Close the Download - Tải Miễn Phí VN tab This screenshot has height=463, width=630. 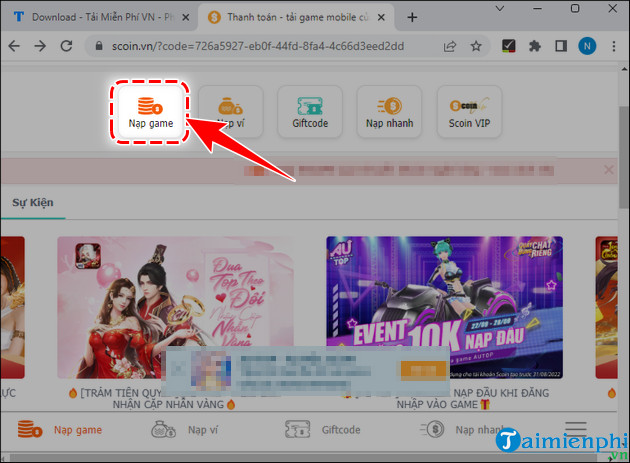186,17
